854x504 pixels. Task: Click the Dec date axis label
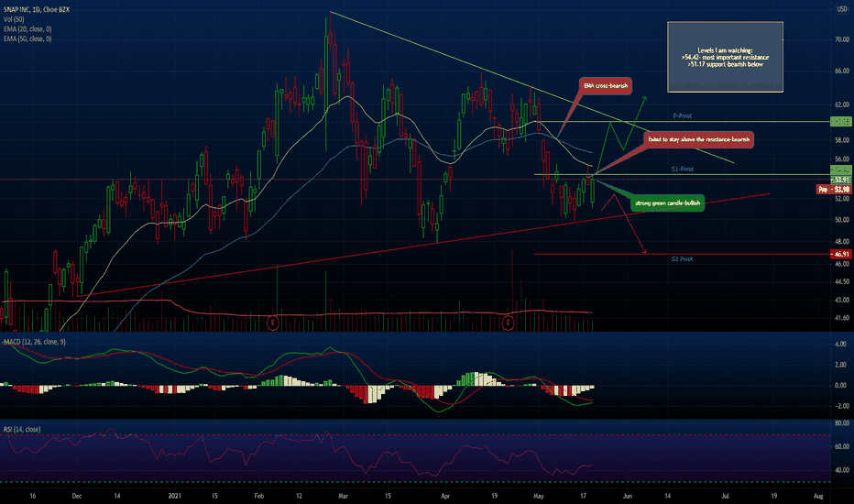[77, 497]
